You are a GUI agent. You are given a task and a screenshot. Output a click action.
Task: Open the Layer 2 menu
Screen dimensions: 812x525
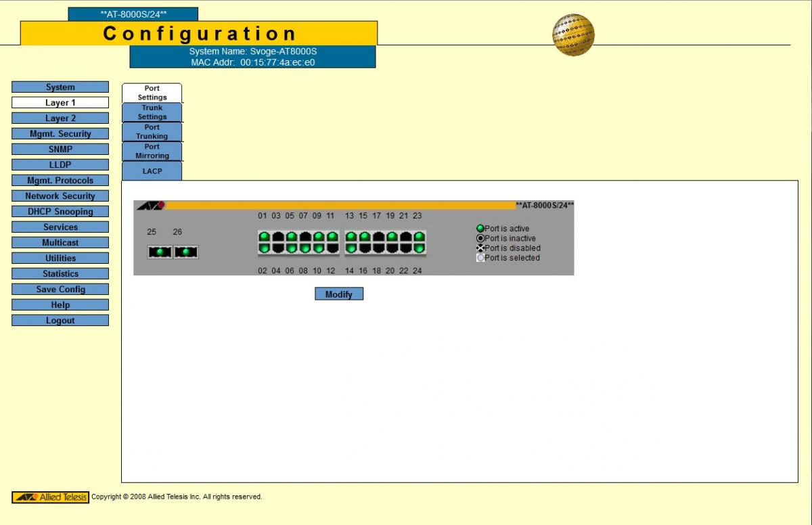click(x=60, y=118)
